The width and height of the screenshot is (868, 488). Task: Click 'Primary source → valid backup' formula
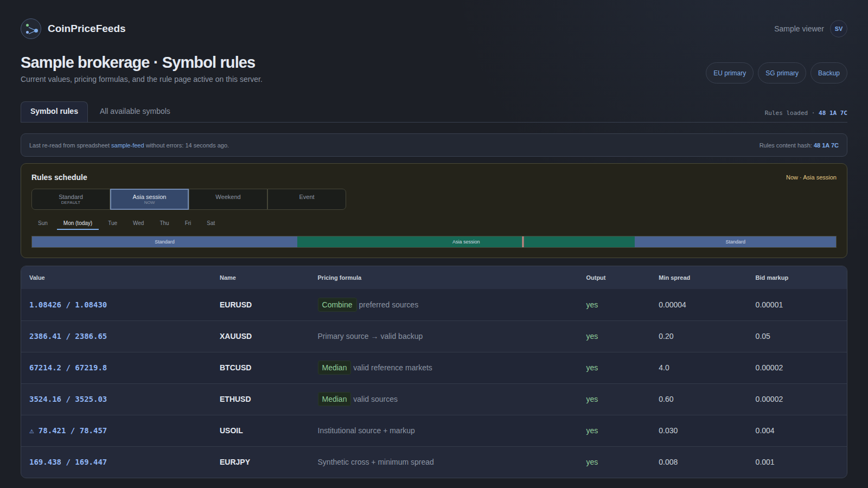click(370, 336)
